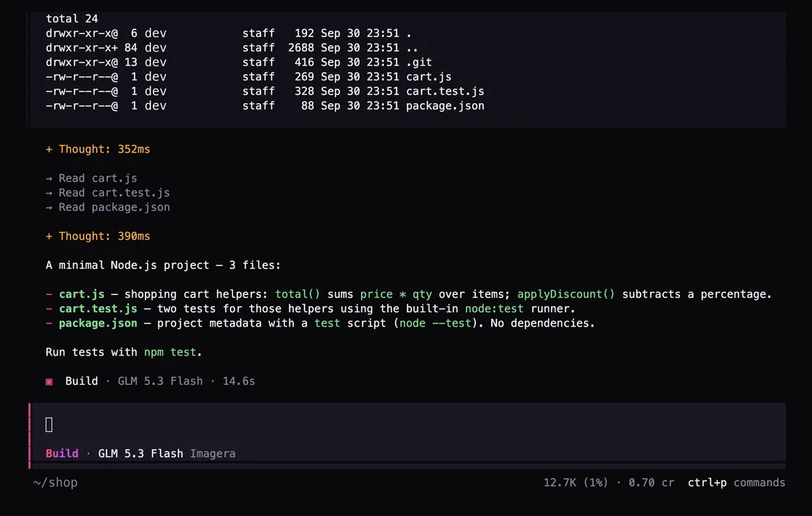Image resolution: width=812 pixels, height=516 pixels.
Task: Click bold package.json in summary list
Action: [98, 323]
